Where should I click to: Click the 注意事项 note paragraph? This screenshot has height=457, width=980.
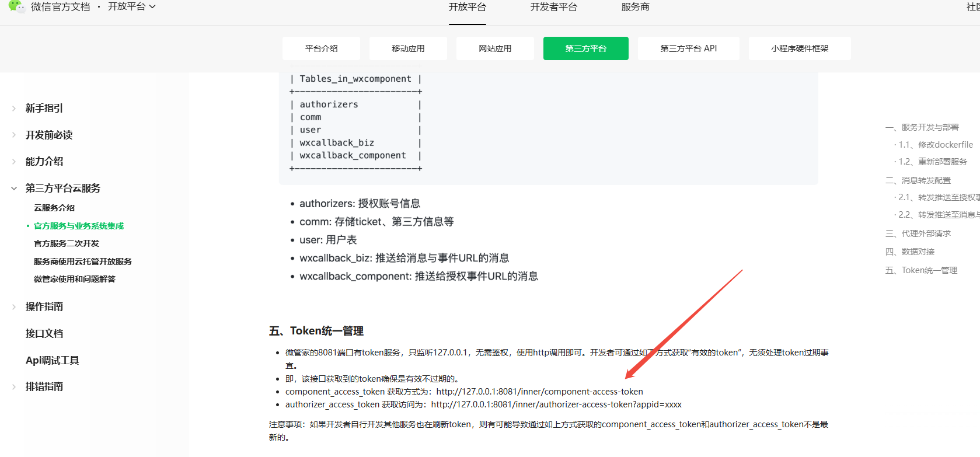tap(549, 431)
